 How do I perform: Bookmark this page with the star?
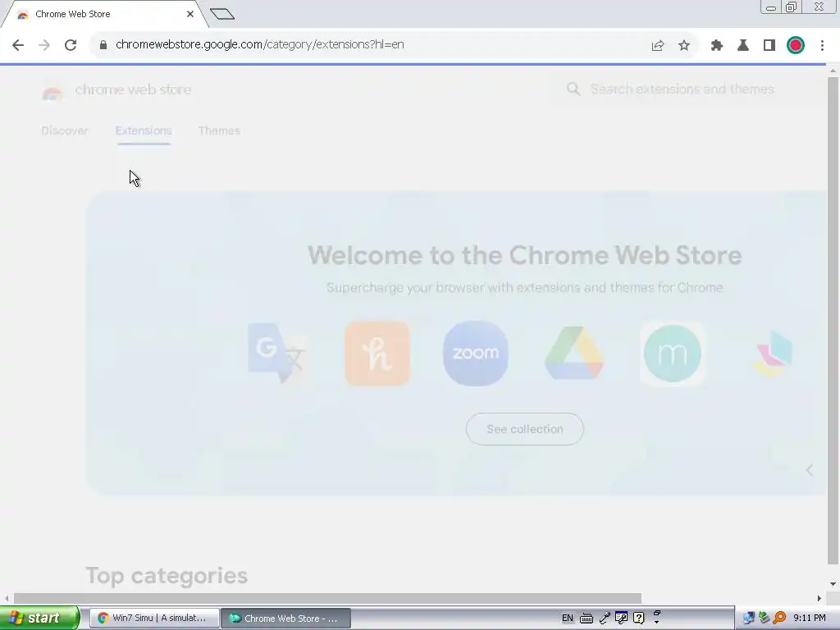[x=684, y=45]
